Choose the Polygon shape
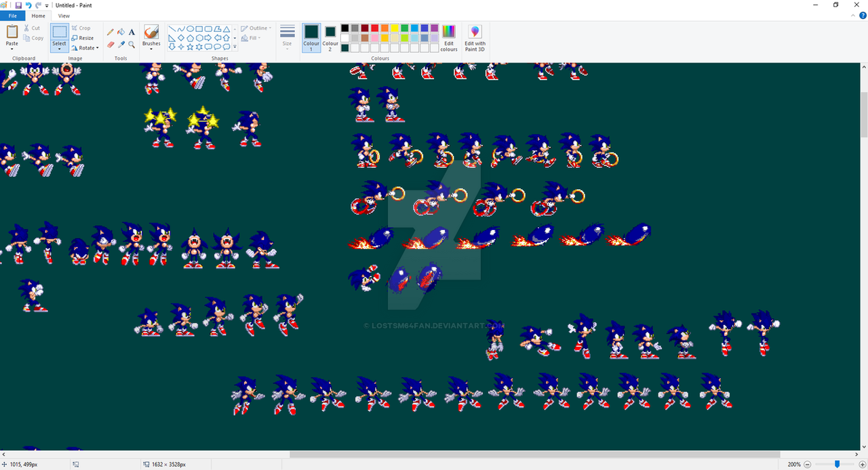Viewport: 868px width, 470px height. (217, 29)
